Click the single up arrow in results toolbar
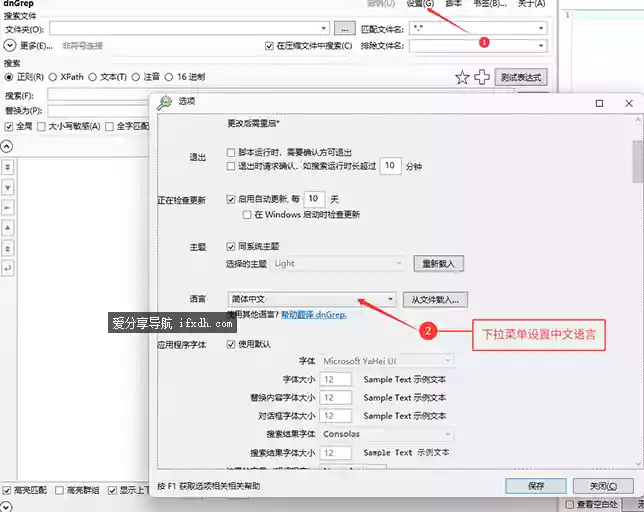 (8, 227)
